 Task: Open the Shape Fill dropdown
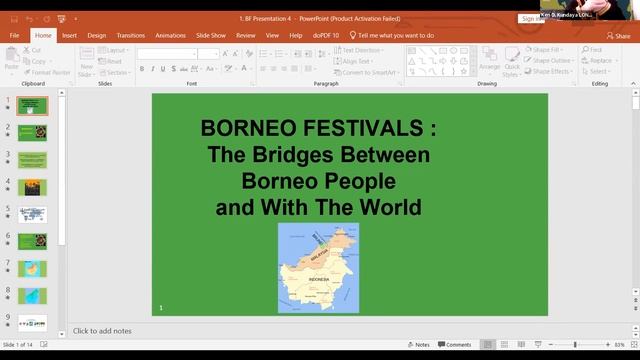544,49
